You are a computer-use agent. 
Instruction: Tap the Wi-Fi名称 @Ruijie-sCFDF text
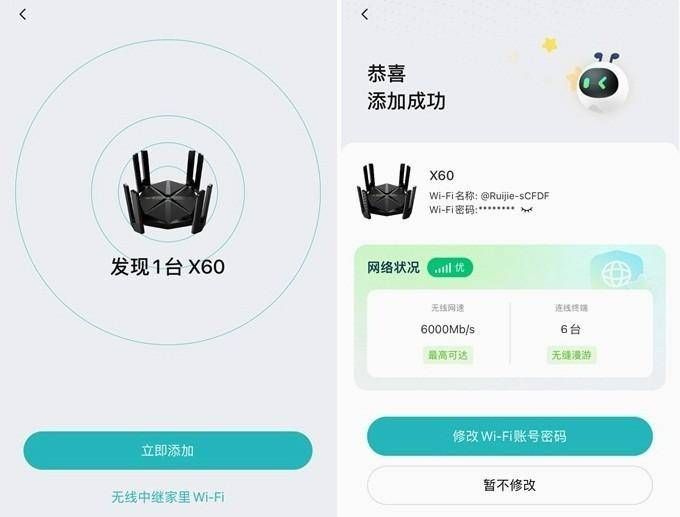coord(489,196)
